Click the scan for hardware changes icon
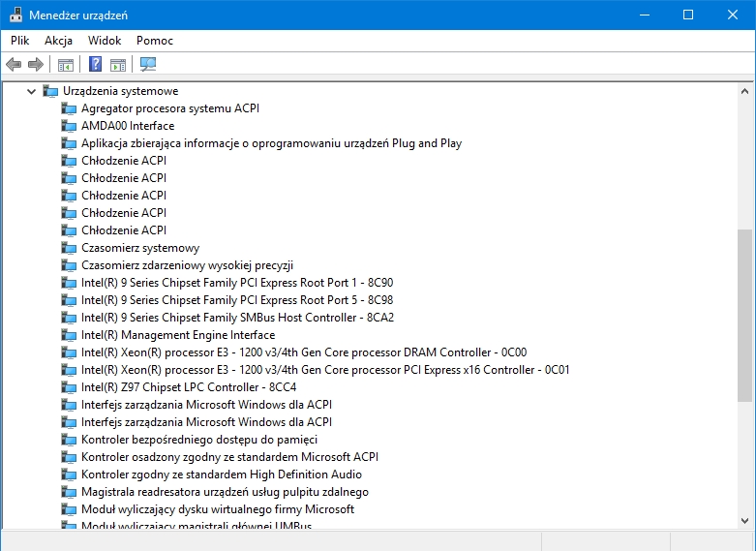The image size is (756, 551). click(x=148, y=64)
